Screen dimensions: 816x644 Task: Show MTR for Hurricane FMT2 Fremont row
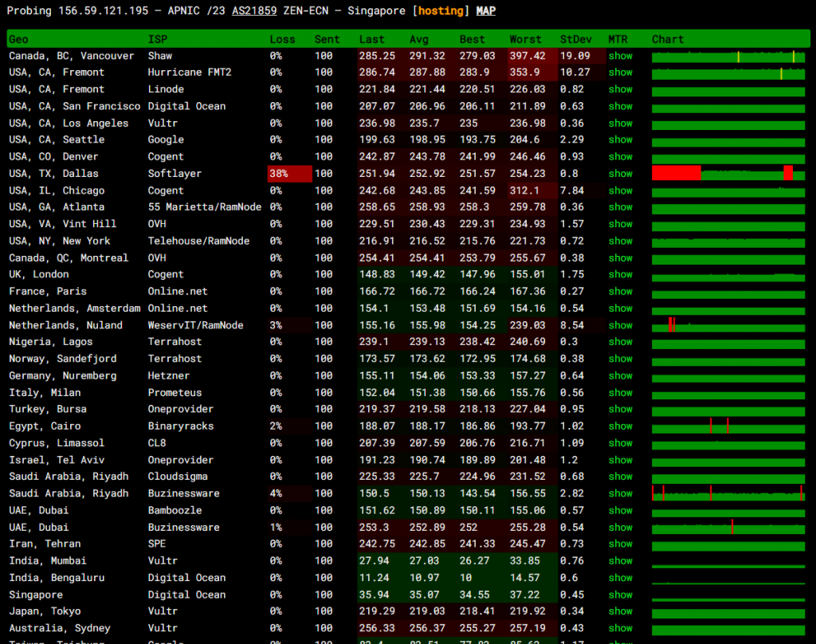pyautogui.click(x=620, y=73)
